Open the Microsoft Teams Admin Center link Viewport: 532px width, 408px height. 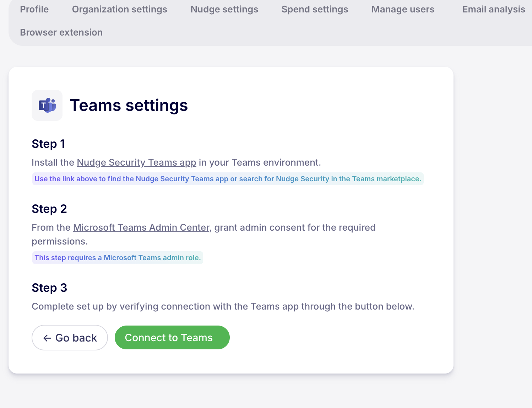coord(141,227)
